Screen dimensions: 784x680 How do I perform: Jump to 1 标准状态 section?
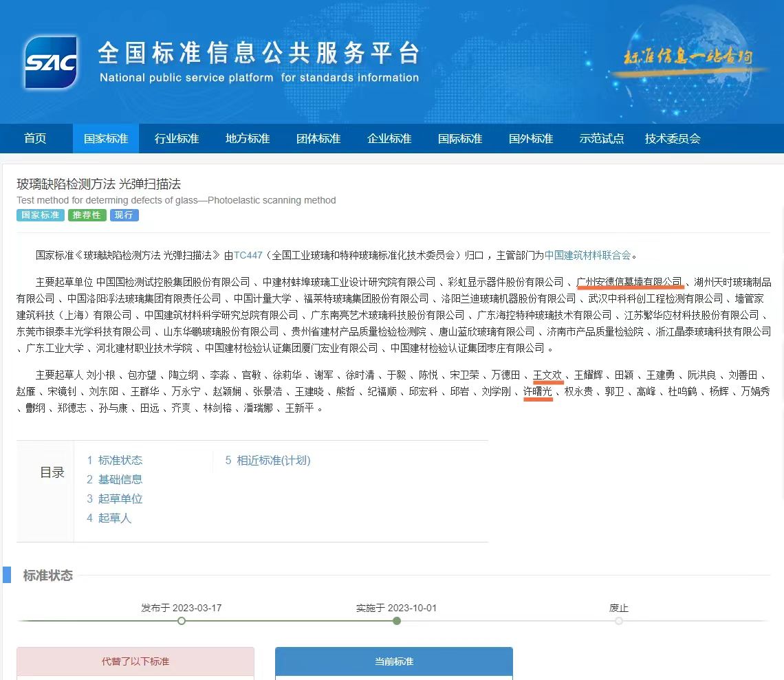point(114,460)
